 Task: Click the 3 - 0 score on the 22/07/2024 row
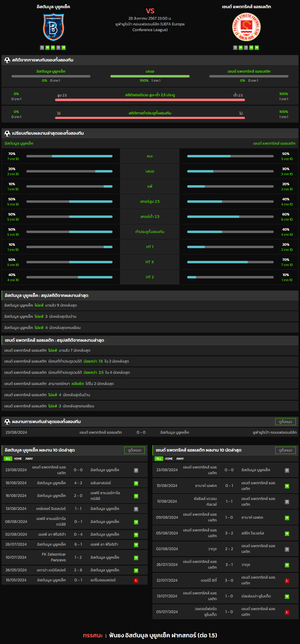click(229, 580)
